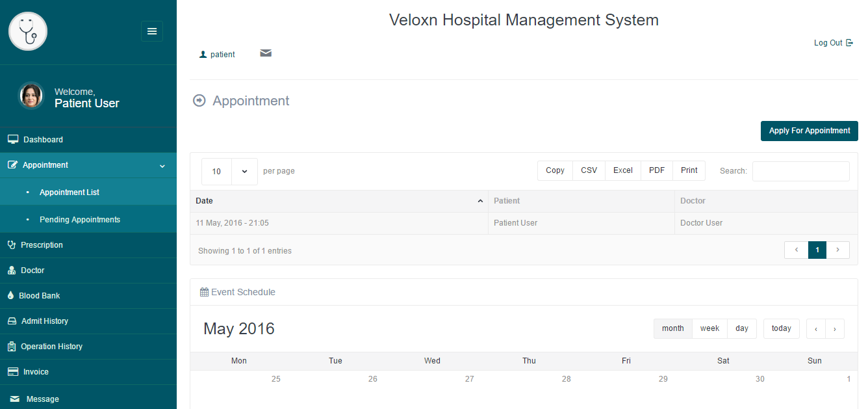Open the Prescription sidebar item
This screenshot has width=868, height=409.
click(42, 245)
